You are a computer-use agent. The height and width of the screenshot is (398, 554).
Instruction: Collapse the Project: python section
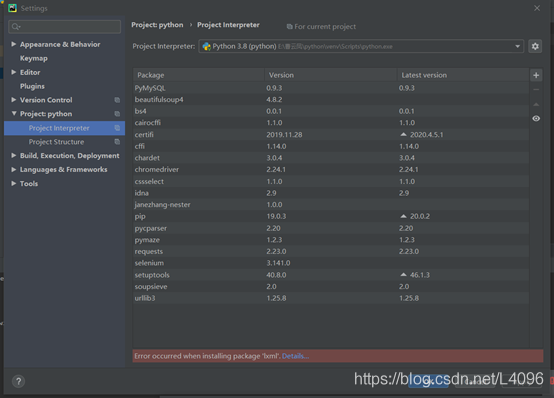pos(14,113)
